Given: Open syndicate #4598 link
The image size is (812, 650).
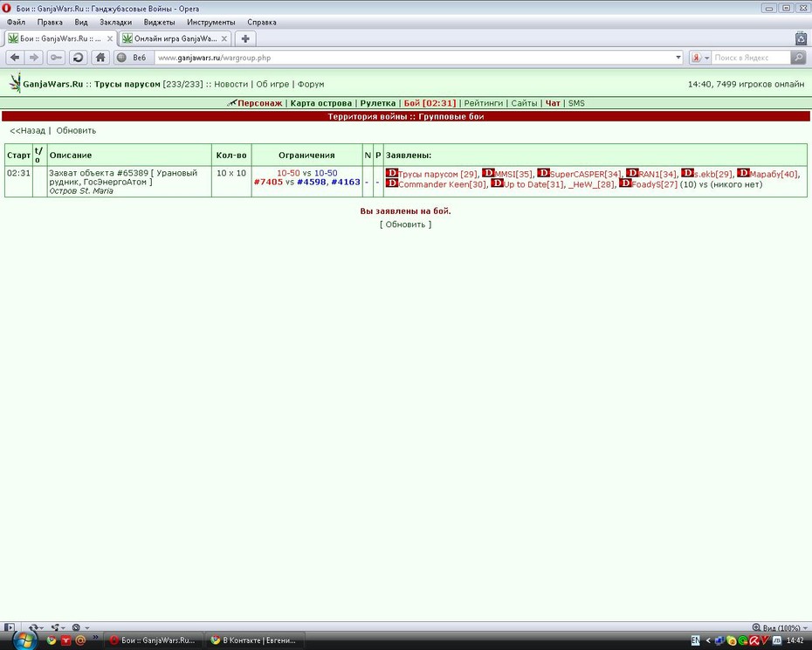Looking at the screenshot, I should click(x=312, y=182).
